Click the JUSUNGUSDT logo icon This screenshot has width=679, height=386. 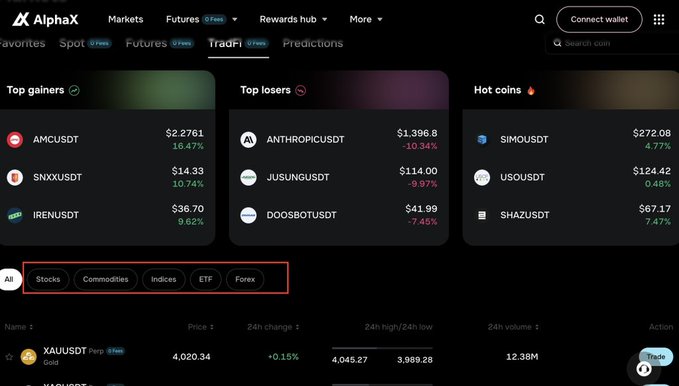point(248,177)
